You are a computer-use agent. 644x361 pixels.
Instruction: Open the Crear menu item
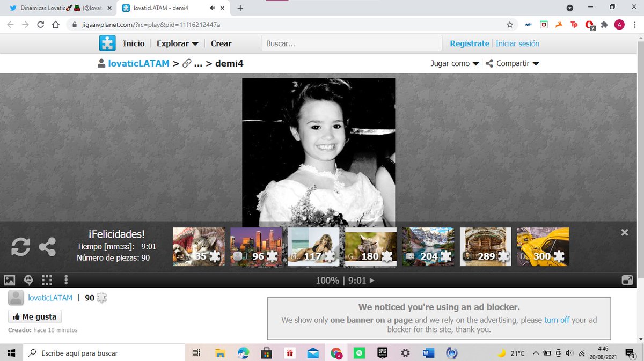point(221,43)
